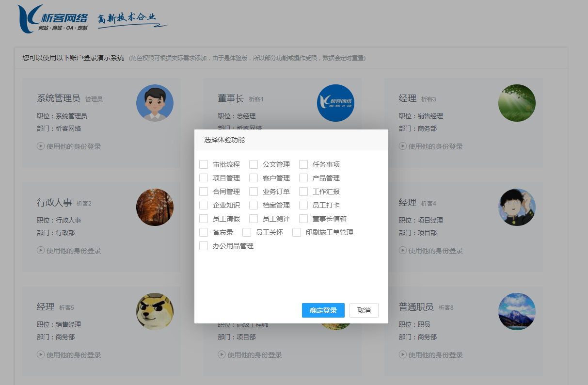Image resolution: width=588 pixels, height=385 pixels.
Task: Click the 高新技术企业 banner text
Action: [132, 20]
